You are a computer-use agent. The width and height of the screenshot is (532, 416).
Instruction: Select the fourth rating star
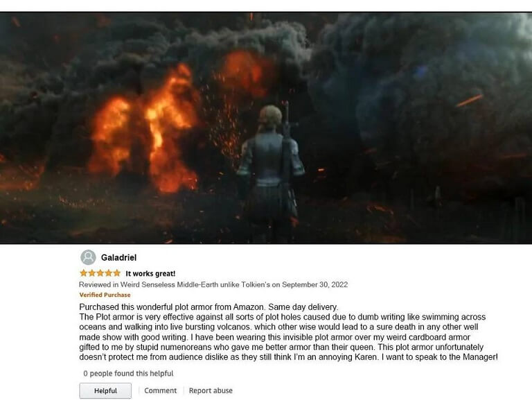(109, 273)
